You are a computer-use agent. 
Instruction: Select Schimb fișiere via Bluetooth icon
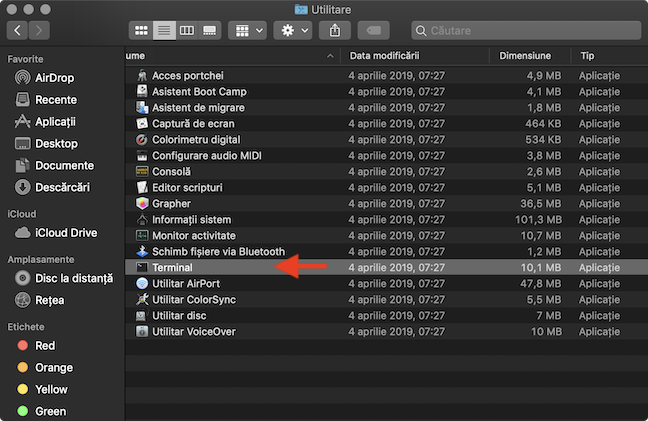tap(142, 251)
